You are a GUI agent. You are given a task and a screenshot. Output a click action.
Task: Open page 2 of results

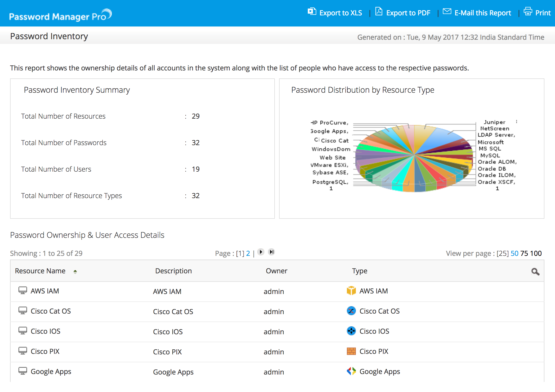(248, 253)
